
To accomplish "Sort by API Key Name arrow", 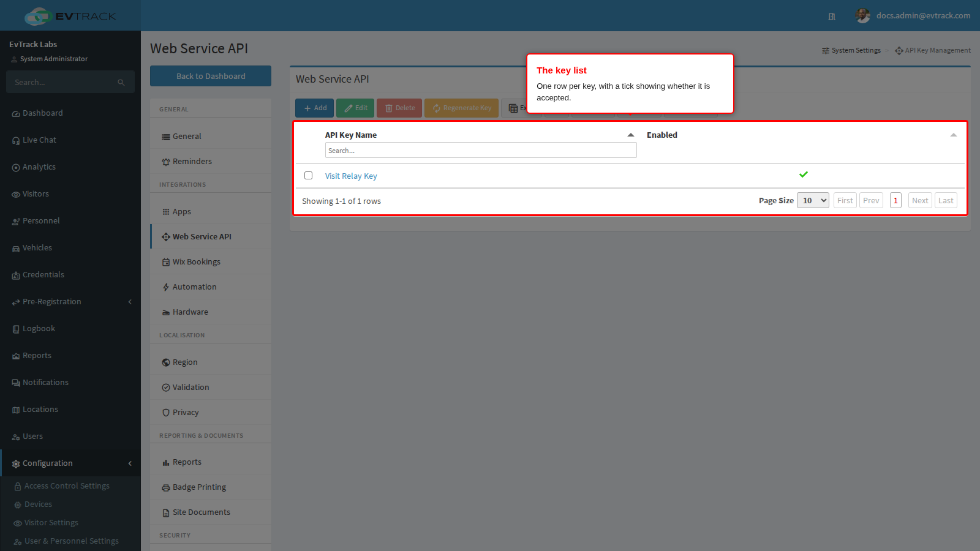I will pyautogui.click(x=631, y=135).
